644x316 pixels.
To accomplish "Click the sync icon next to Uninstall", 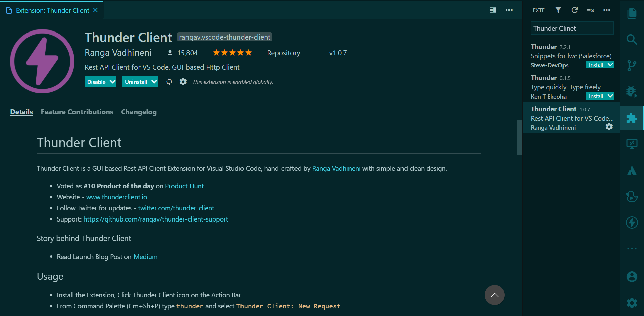I will point(169,82).
